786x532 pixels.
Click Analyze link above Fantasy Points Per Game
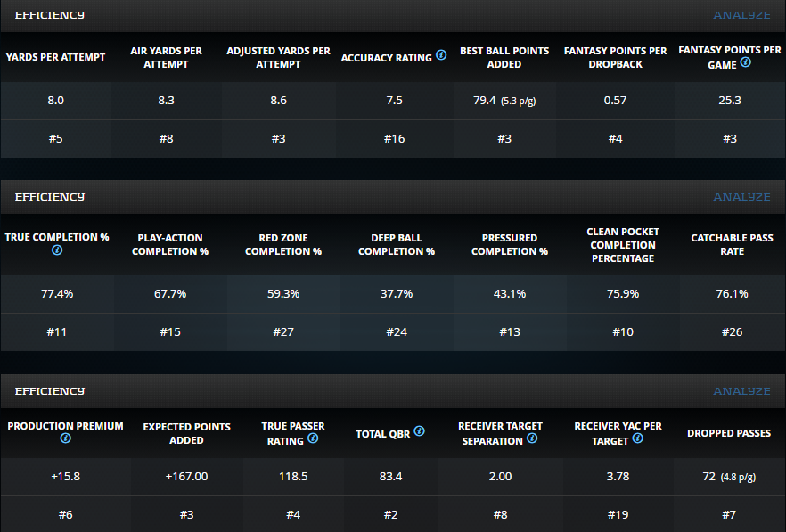click(741, 15)
